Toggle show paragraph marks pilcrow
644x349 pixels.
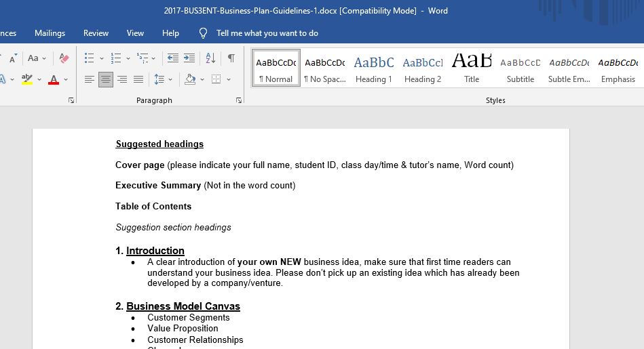231,58
